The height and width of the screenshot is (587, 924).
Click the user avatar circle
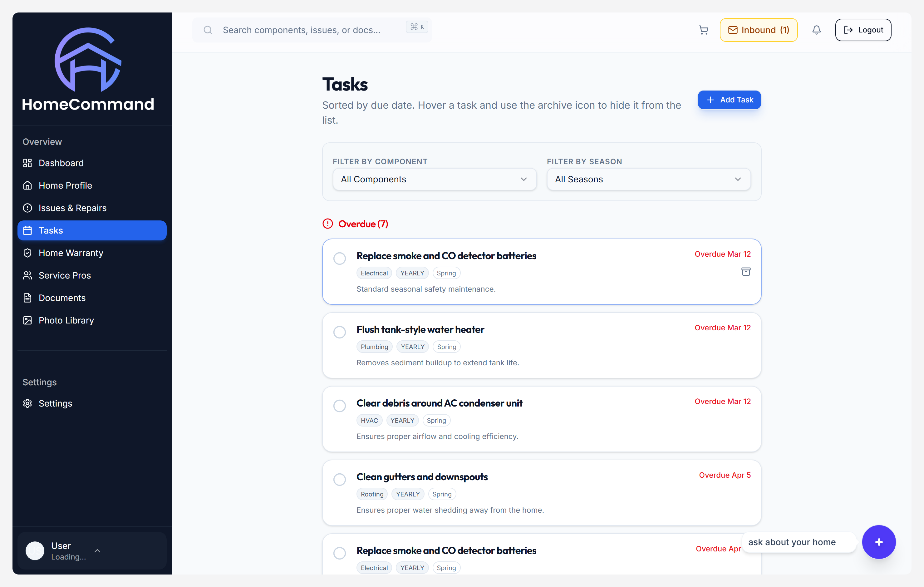point(35,551)
